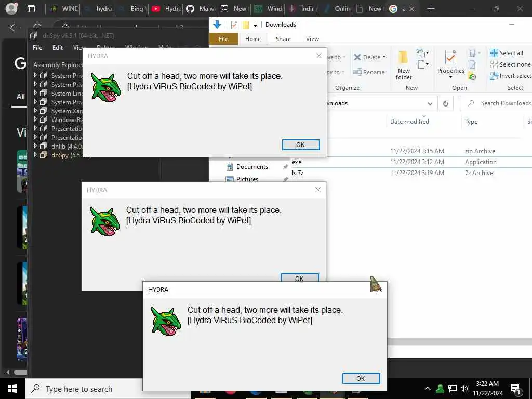Open the Windows Start menu
The image size is (532, 399).
pyautogui.click(x=12, y=389)
